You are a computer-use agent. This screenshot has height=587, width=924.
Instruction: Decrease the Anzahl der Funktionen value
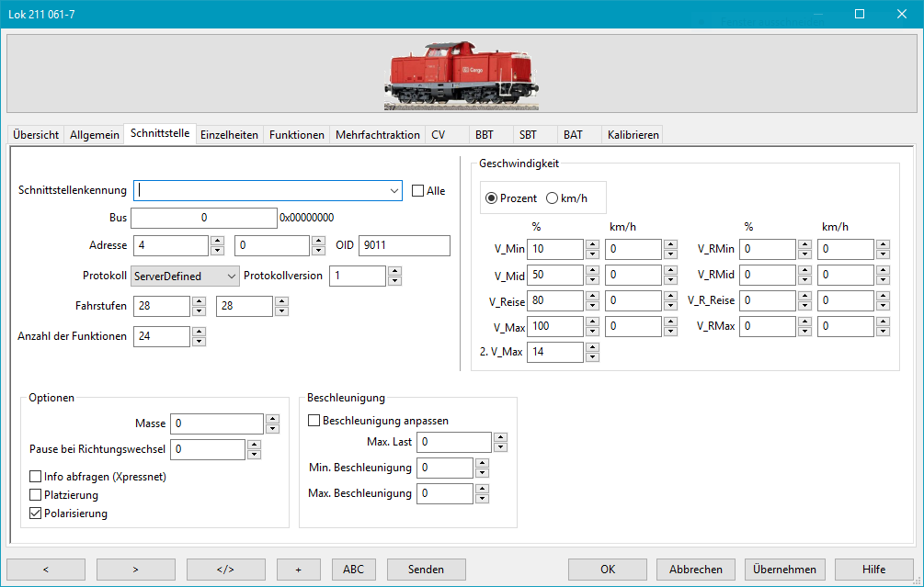coord(200,342)
